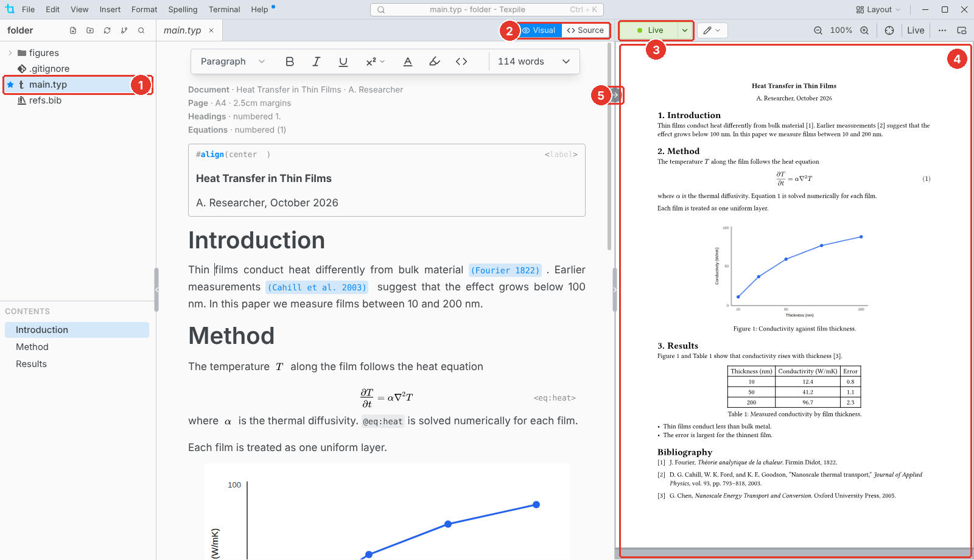Insert inline code with the brackets icon

click(x=461, y=61)
